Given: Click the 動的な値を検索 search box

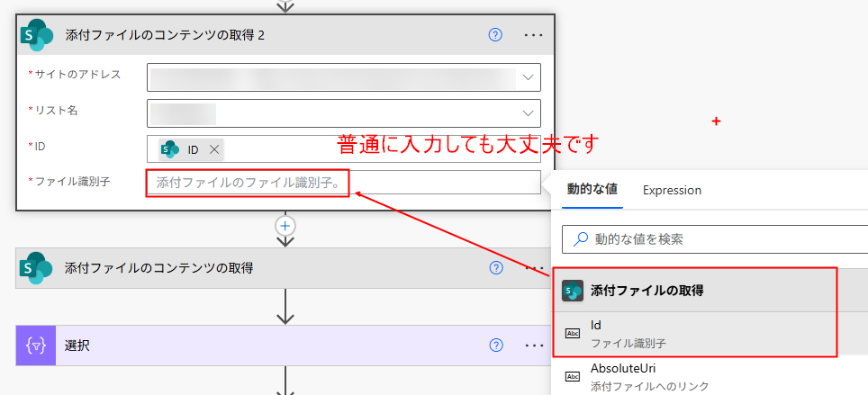Looking at the screenshot, I should pyautogui.click(x=715, y=239).
